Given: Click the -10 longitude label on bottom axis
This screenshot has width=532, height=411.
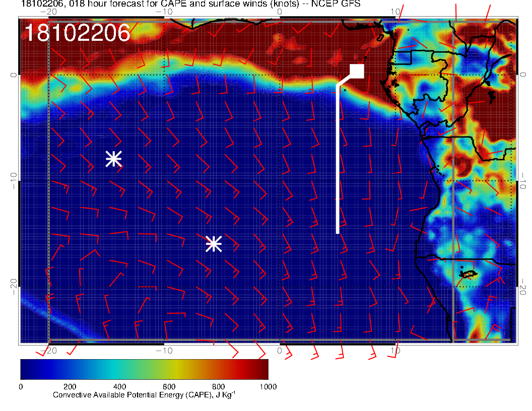Looking at the screenshot, I should [164, 350].
